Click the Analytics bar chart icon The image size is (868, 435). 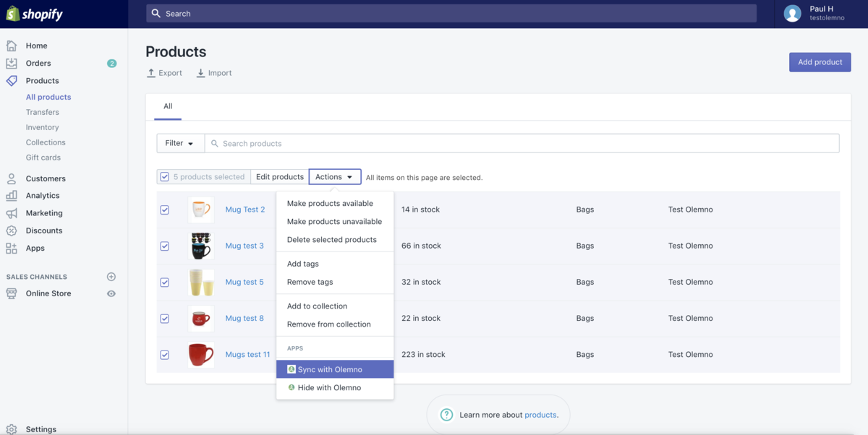tap(12, 196)
